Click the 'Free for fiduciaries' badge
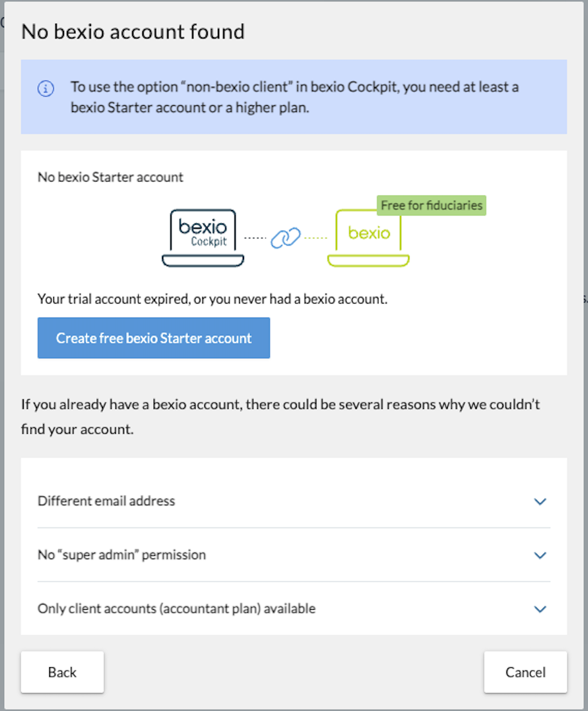 pyautogui.click(x=432, y=205)
